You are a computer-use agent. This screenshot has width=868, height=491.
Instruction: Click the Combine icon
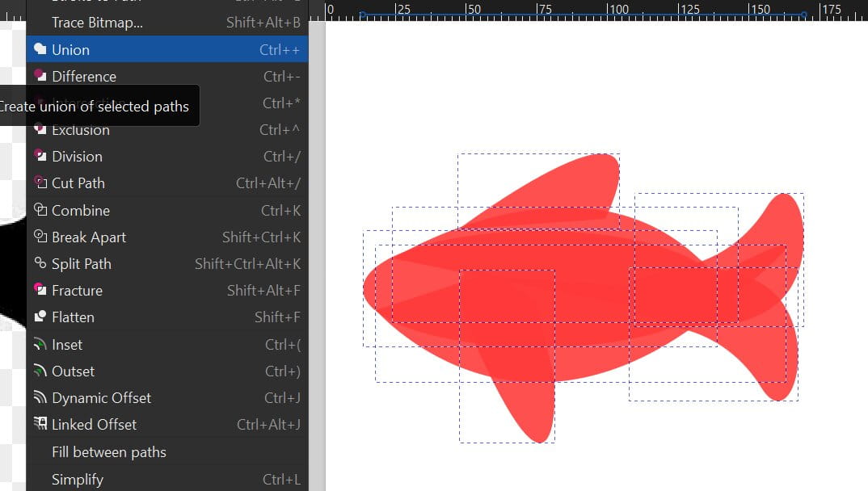40,209
